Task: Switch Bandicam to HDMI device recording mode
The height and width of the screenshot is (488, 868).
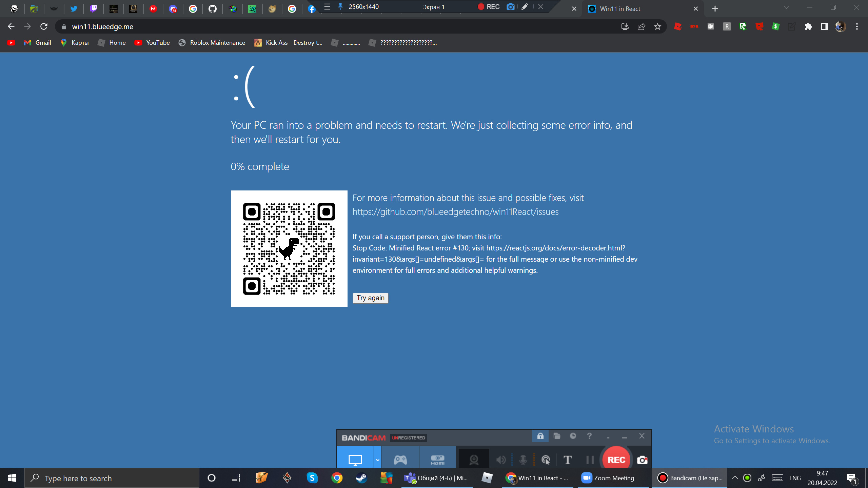Action: (x=438, y=459)
